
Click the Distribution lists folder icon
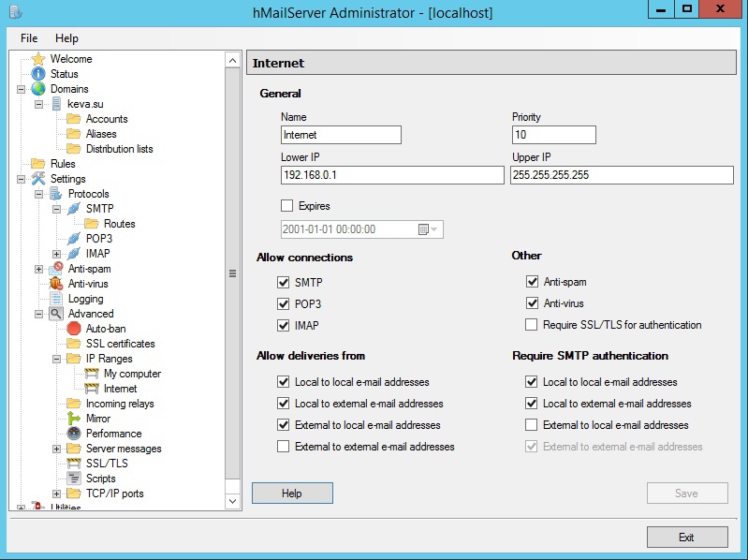tap(73, 149)
